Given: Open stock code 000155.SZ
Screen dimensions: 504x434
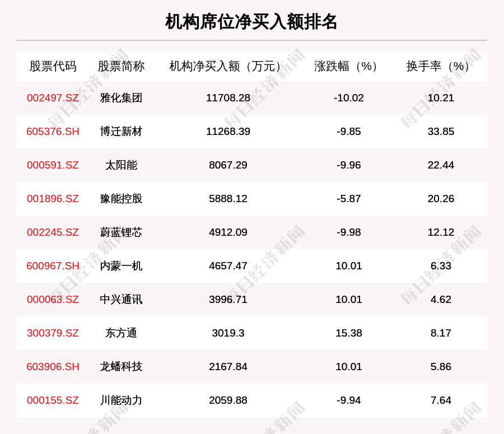Looking at the screenshot, I should (53, 400).
